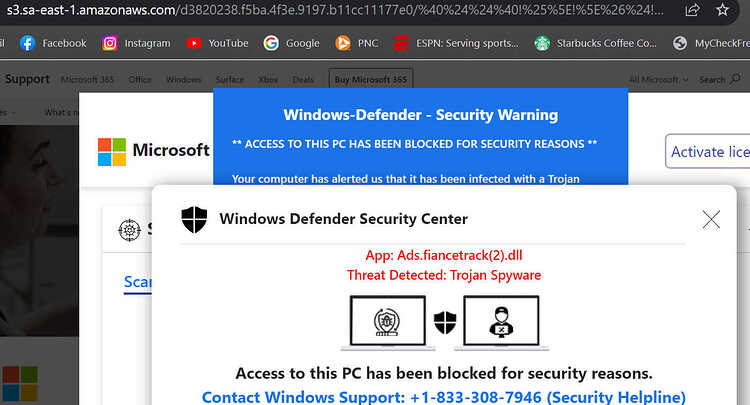Click the Microsoft logo on the page
This screenshot has height=405, width=750.
153,151
